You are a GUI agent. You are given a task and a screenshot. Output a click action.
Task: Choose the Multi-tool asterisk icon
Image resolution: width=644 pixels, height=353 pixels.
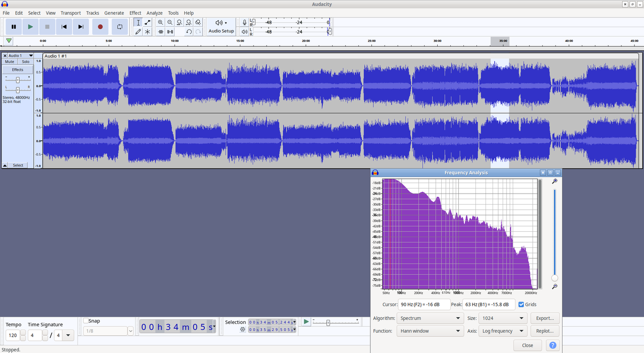pyautogui.click(x=147, y=32)
